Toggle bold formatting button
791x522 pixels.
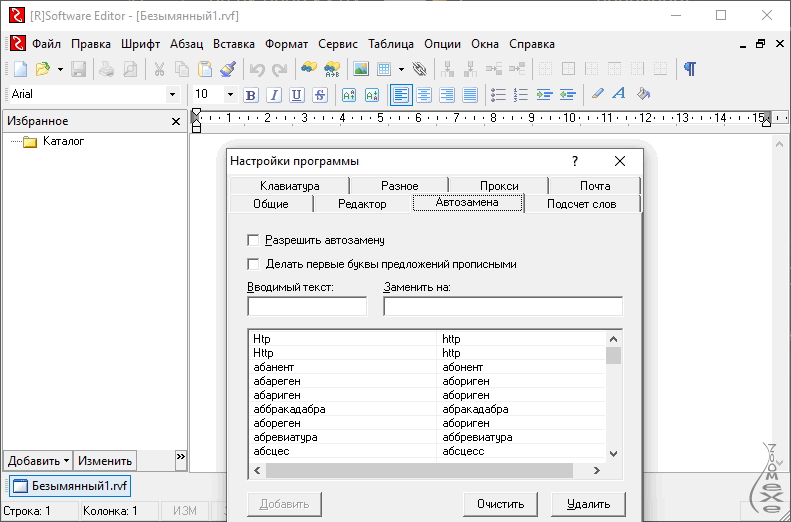251,95
